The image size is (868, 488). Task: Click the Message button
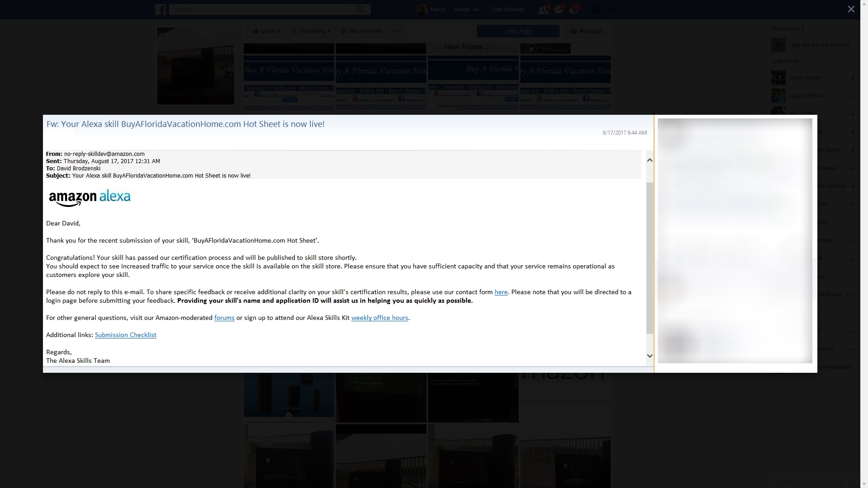coord(586,31)
